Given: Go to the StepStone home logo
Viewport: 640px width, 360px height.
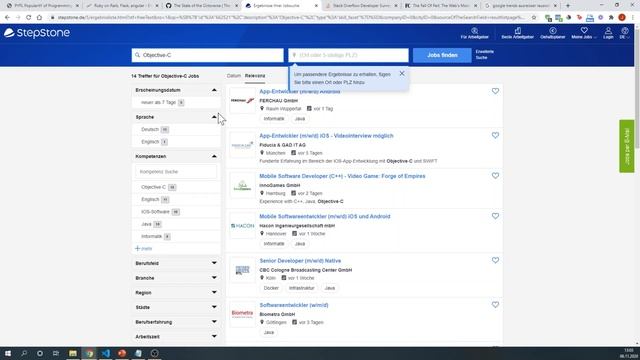Looking at the screenshot, I should coord(37,33).
